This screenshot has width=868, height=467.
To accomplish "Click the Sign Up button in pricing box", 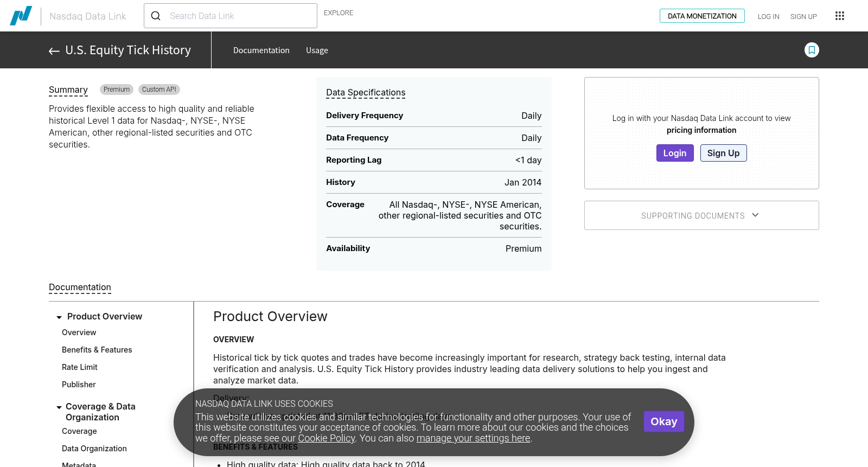I will (x=724, y=153).
